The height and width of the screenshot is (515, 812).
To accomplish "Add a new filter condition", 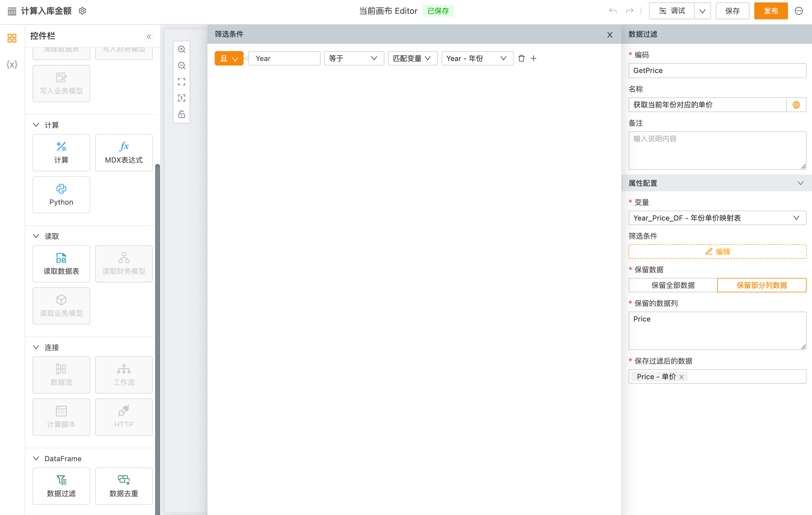I will (x=534, y=58).
